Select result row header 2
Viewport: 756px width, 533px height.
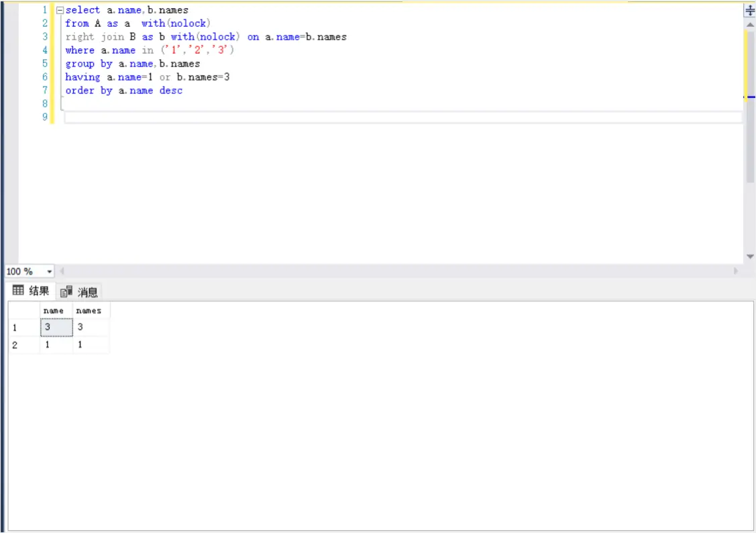click(24, 345)
